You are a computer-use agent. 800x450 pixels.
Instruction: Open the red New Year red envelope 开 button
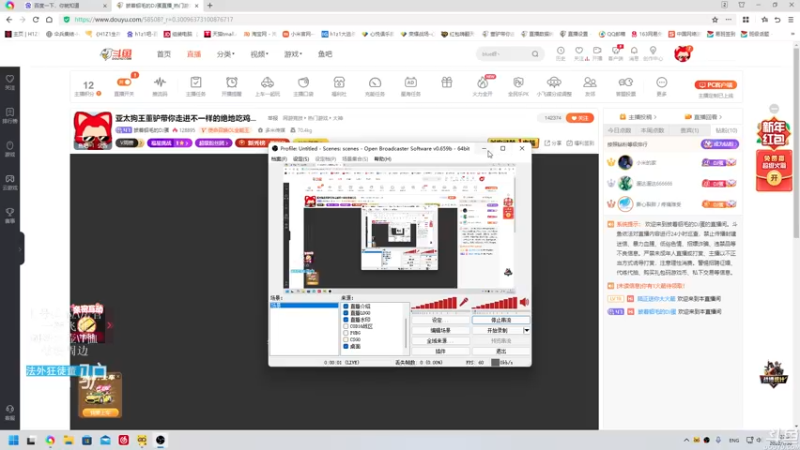click(x=774, y=178)
